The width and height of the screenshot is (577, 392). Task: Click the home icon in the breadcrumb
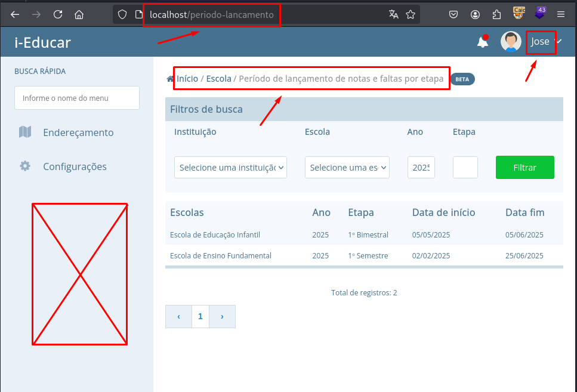tap(170, 79)
